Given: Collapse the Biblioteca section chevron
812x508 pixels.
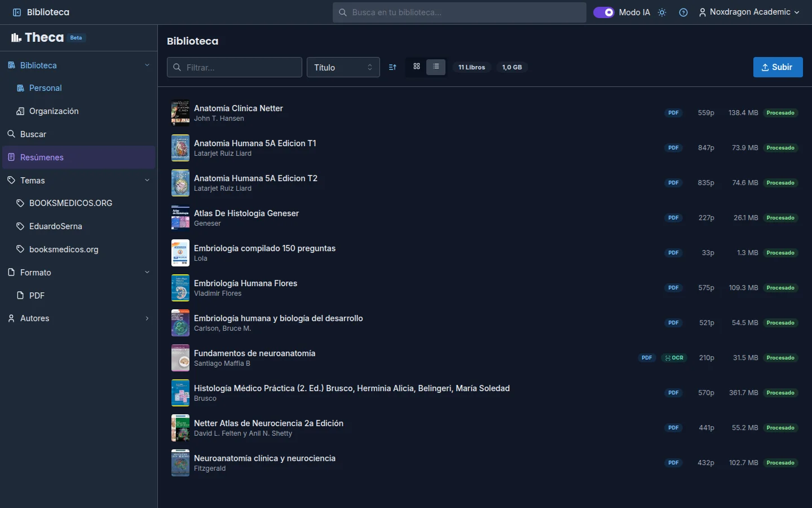Looking at the screenshot, I should pyautogui.click(x=147, y=65).
